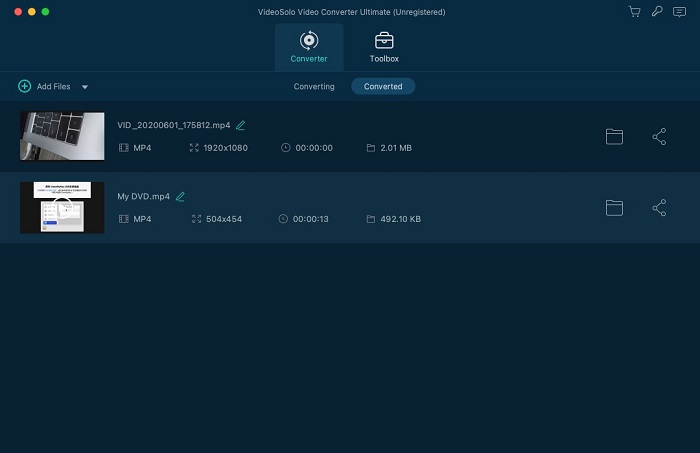Rename VID_20200601_175812.mp4 with pencil icon

coord(241,125)
